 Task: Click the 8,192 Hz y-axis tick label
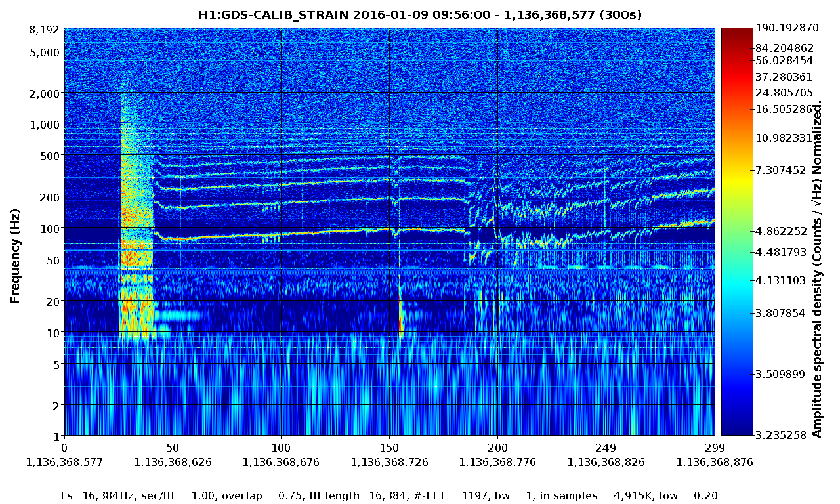(45, 30)
